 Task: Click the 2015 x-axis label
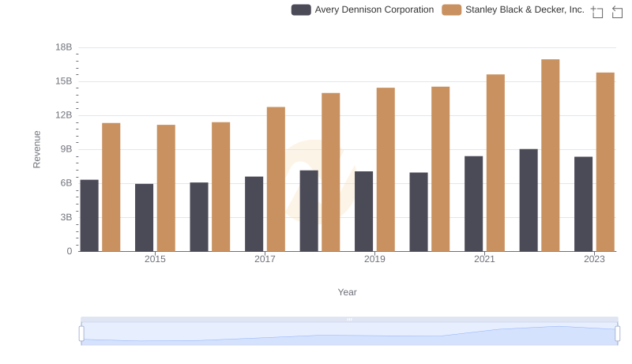(155, 259)
